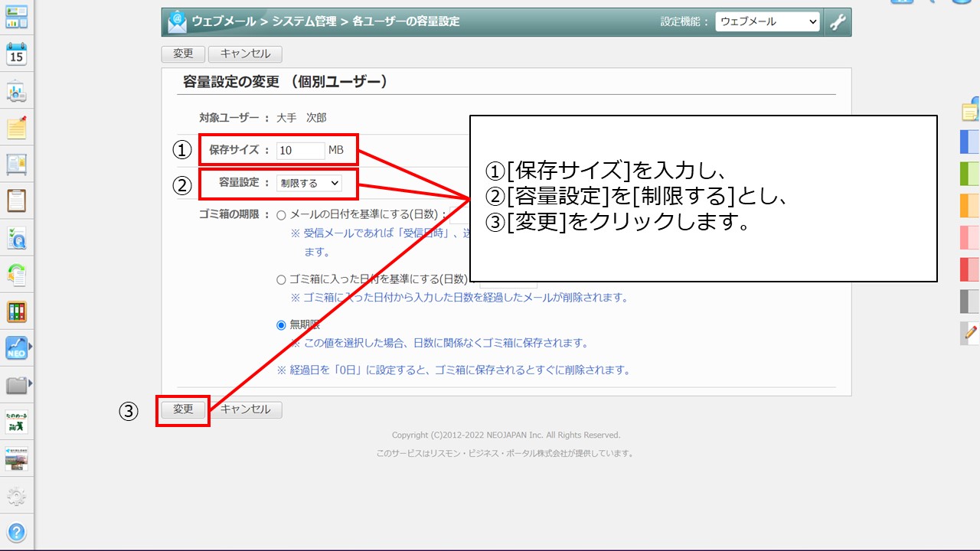Open the clipboard icon in sidebar
Screen dimensions: 980x551
click(16, 201)
